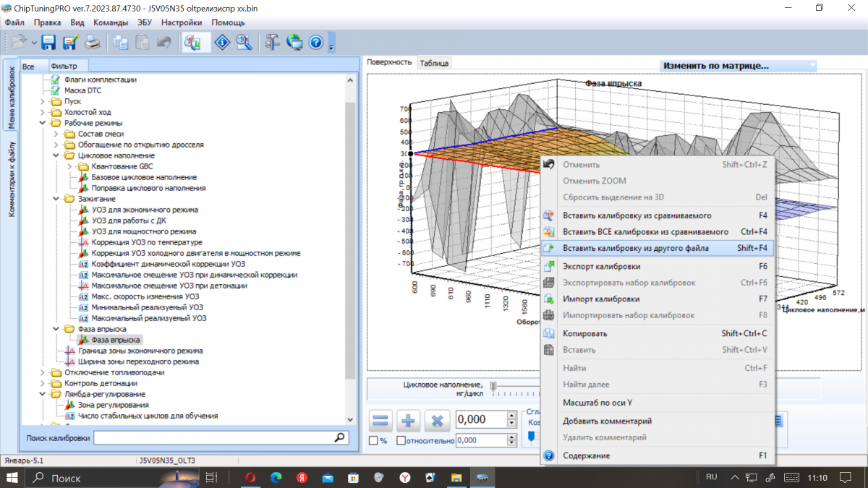Tick the 'относительно' checkbox

tap(401, 440)
